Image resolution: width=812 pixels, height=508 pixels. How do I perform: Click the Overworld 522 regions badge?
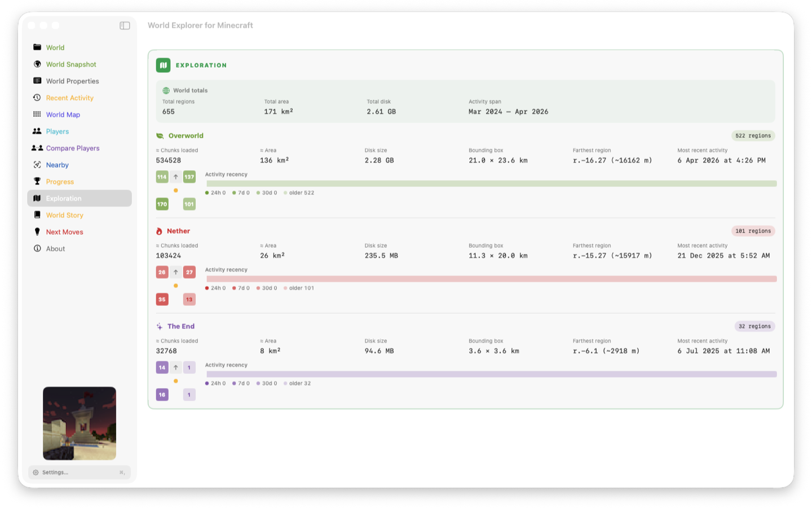pyautogui.click(x=753, y=136)
